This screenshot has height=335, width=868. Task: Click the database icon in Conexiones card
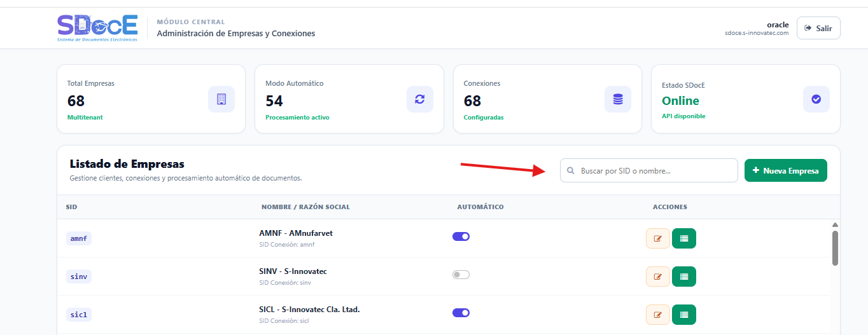point(618,99)
